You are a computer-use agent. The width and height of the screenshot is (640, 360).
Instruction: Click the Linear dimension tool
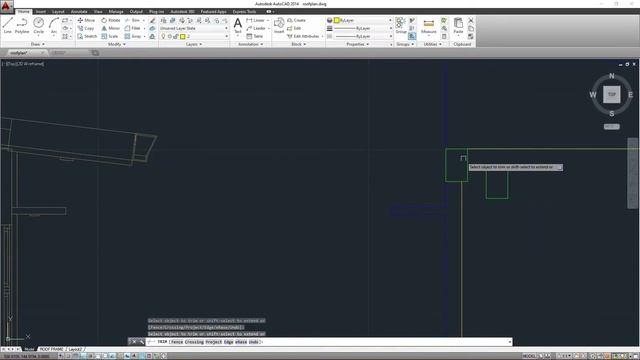[256, 20]
